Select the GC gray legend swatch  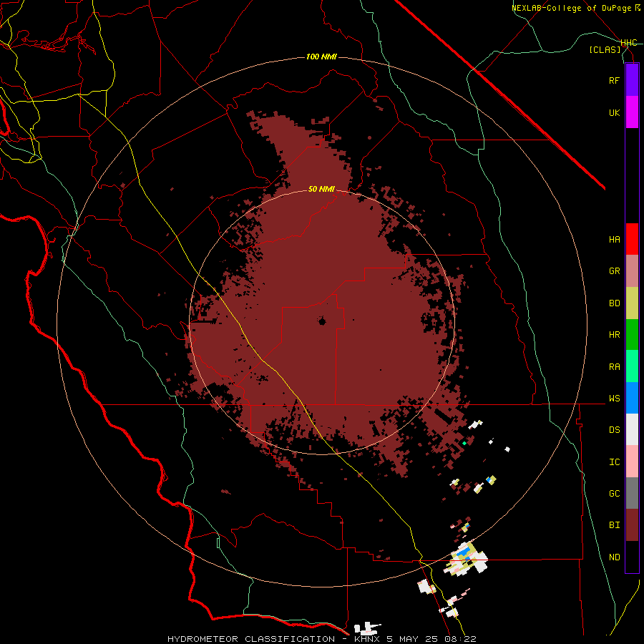pyautogui.click(x=632, y=493)
